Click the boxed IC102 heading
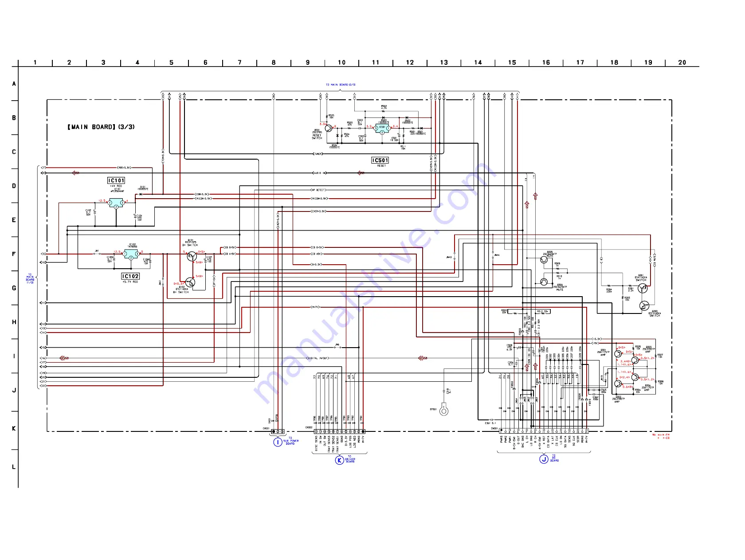Image resolution: width=745 pixels, height=560 pixels. pyautogui.click(x=130, y=276)
